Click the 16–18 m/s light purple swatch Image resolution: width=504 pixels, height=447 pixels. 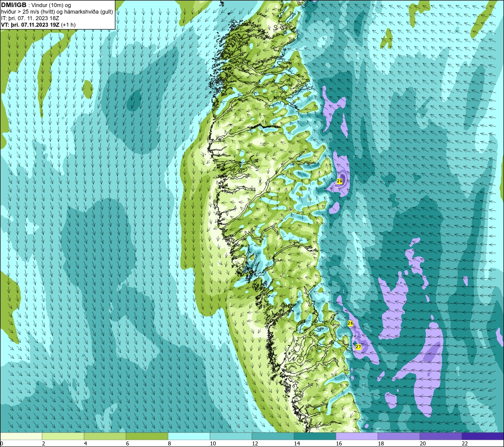[x=357, y=436]
